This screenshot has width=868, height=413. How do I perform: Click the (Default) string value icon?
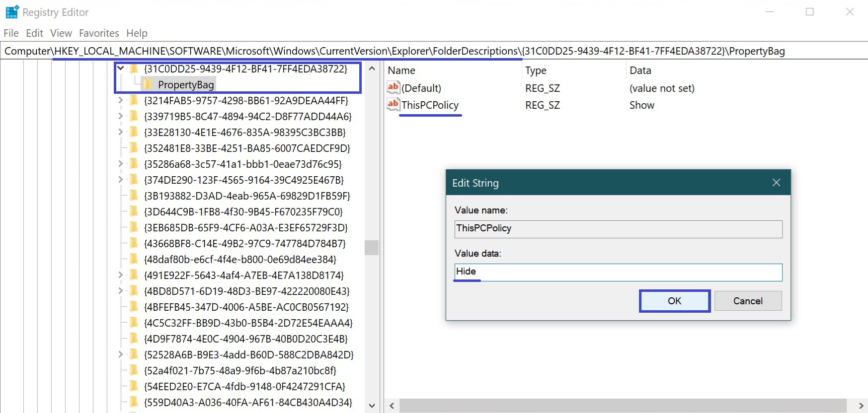[393, 88]
